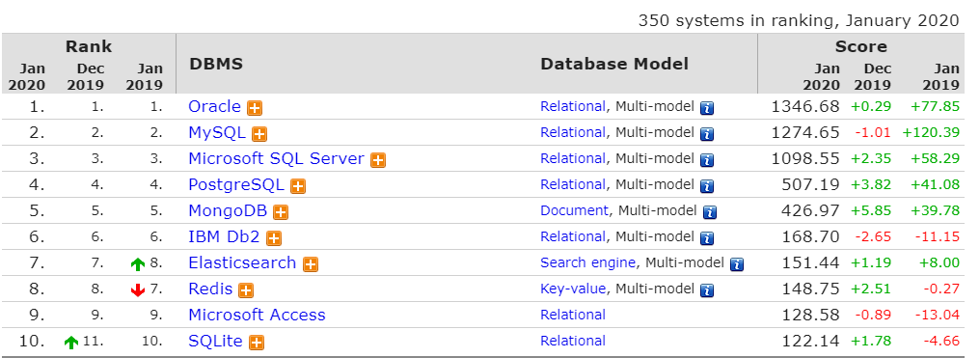The image size is (980, 358).
Task: Open the Oracle DBMS link
Action: pyautogui.click(x=214, y=106)
